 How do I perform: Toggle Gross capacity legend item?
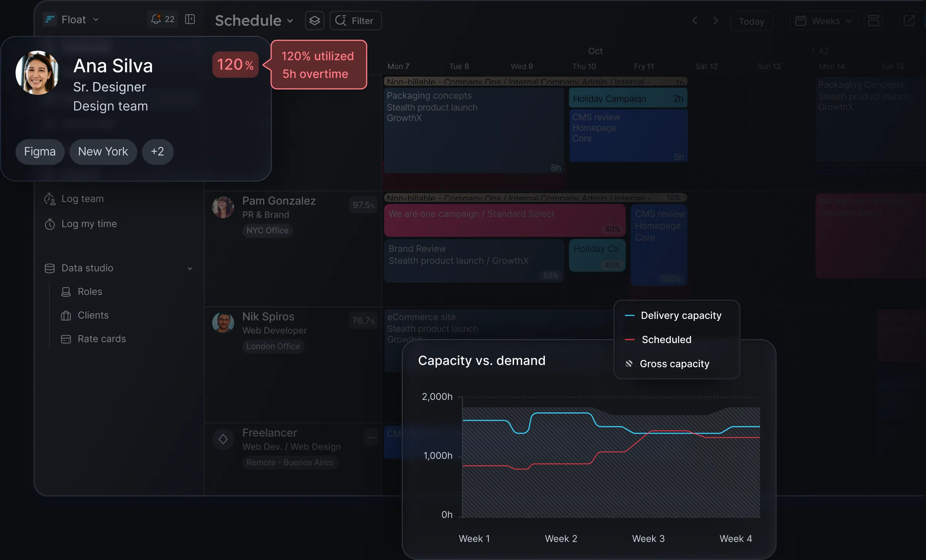(667, 364)
